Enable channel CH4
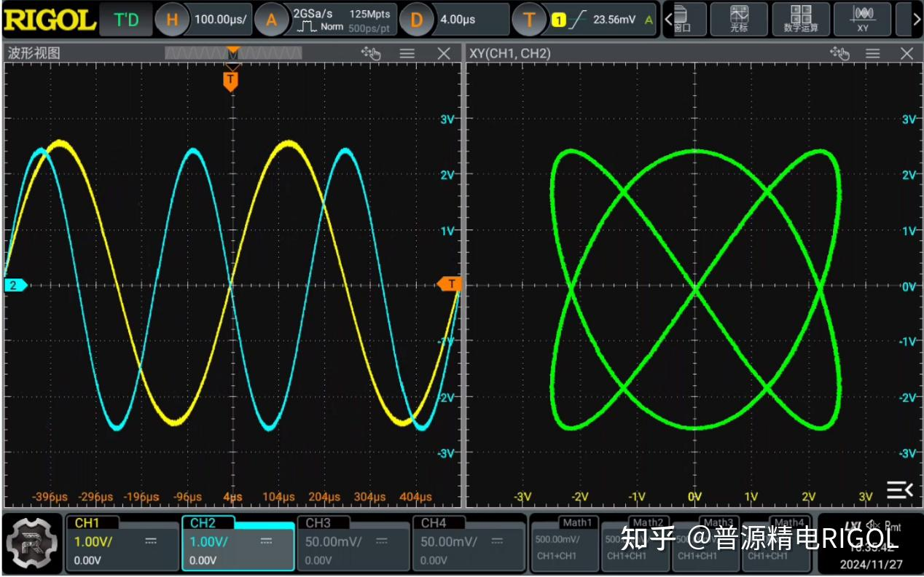The image size is (924, 577). click(467, 543)
